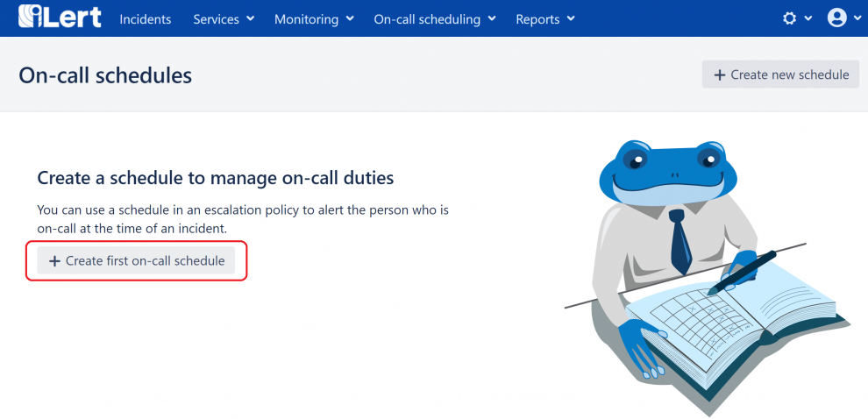Open chevron next to profile avatar
The width and height of the screenshot is (868, 419).
click(858, 18)
